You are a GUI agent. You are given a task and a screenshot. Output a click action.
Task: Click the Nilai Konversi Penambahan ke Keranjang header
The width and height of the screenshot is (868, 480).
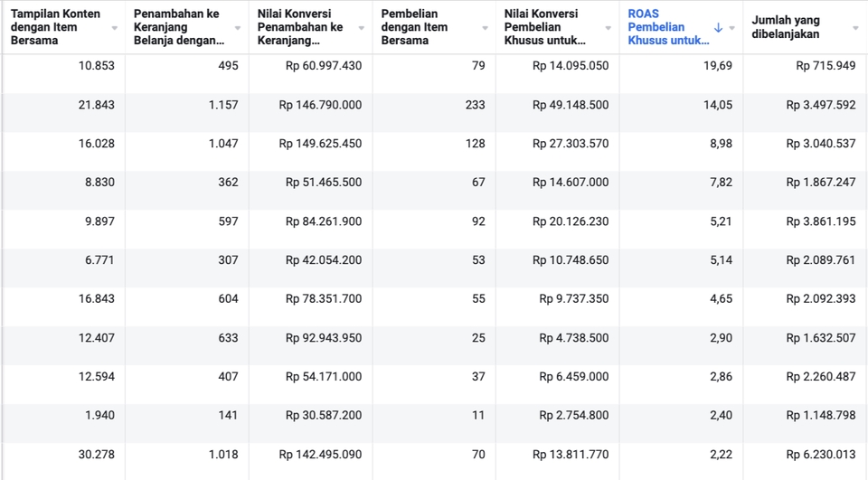click(303, 27)
